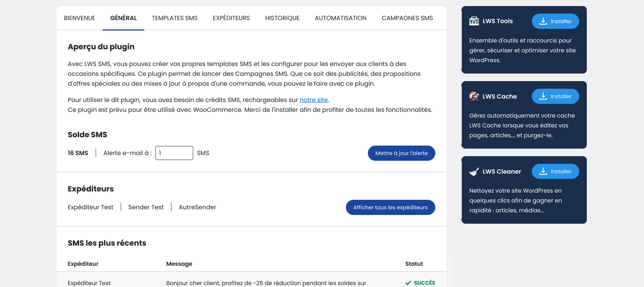
Task: Click 'Expéditeur Test' in the recent SMS table
Action: (x=89, y=283)
